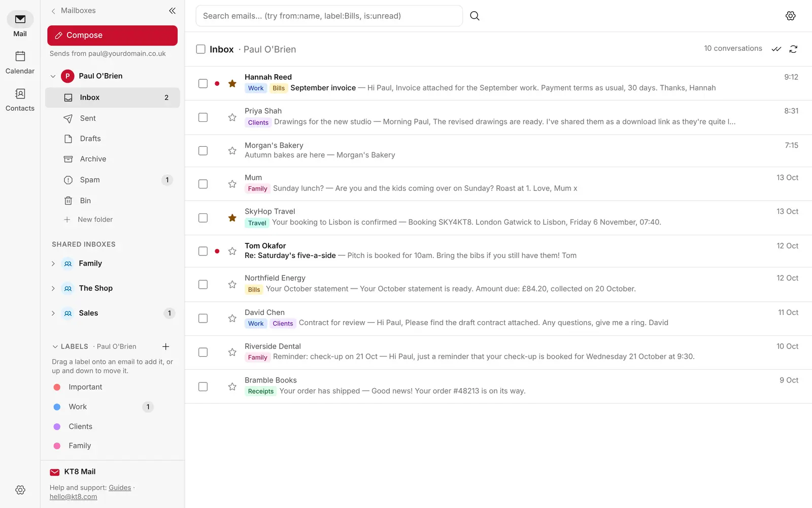Collapse the Paul O'Brien account tree
The image size is (812, 508).
[x=53, y=76]
